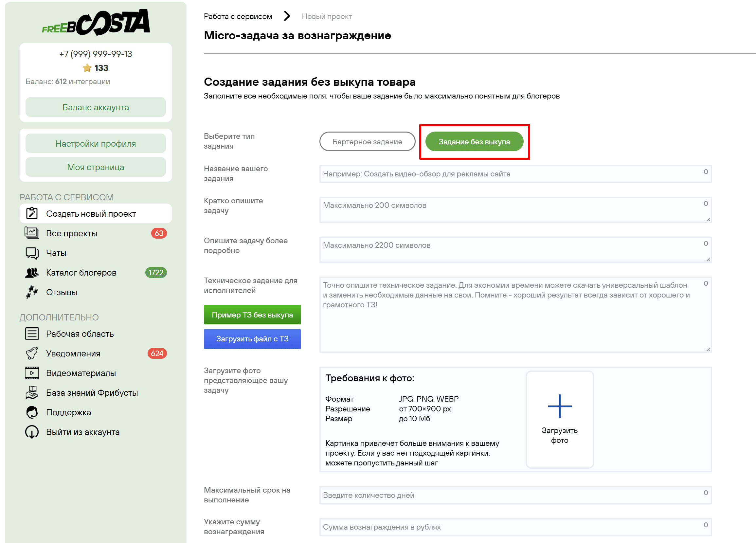
Task: Open Уведомления in sidebar
Action: pyautogui.click(x=96, y=353)
